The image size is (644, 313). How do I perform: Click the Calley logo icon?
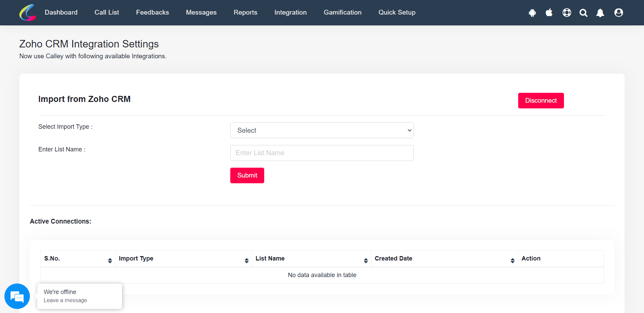click(x=27, y=13)
